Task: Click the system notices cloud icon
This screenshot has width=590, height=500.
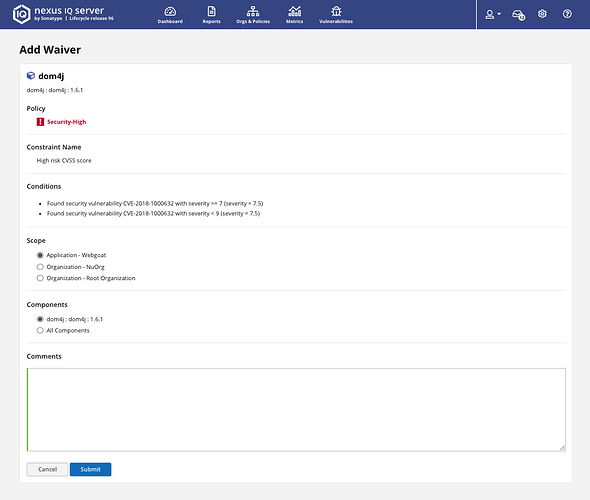Action: tap(519, 15)
